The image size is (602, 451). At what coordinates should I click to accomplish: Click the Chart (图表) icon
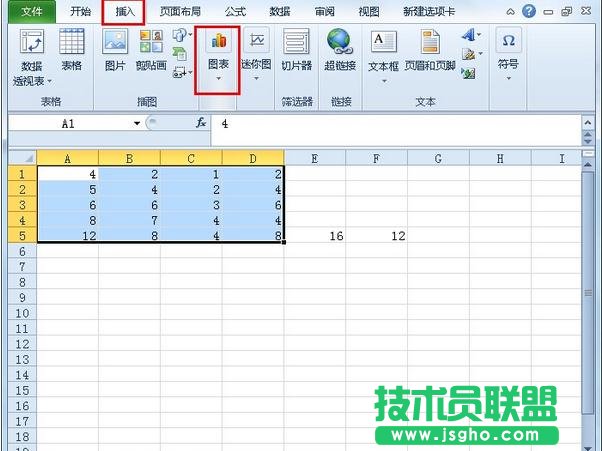[218, 40]
